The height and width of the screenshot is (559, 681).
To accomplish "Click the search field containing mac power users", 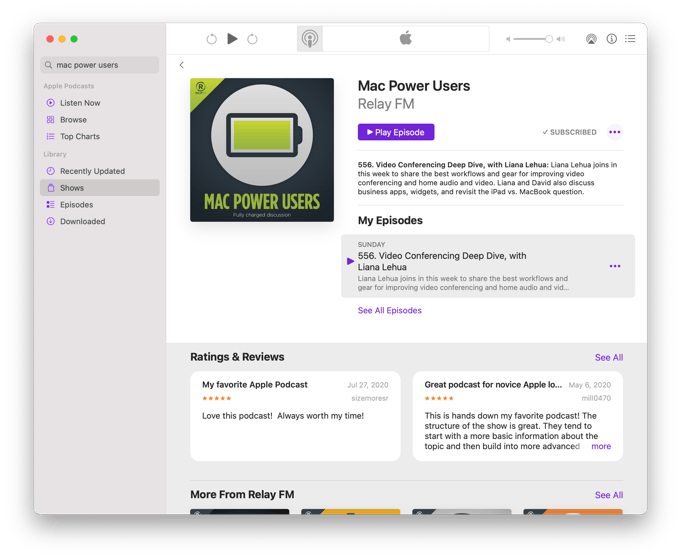I will (99, 65).
